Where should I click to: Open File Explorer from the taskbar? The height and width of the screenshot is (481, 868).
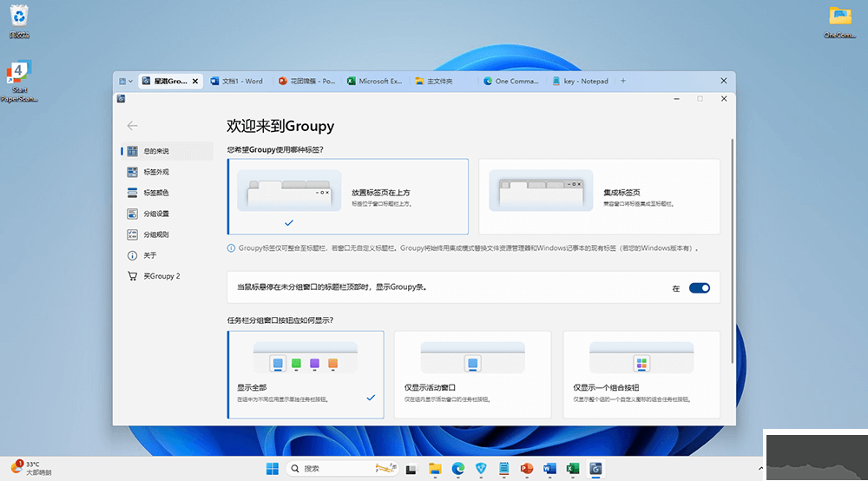pyautogui.click(x=435, y=470)
